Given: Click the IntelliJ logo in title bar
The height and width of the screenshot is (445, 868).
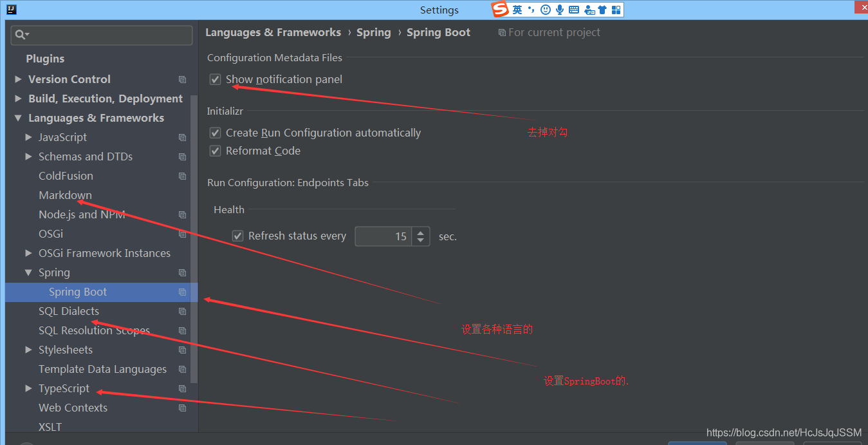Looking at the screenshot, I should click(x=11, y=10).
